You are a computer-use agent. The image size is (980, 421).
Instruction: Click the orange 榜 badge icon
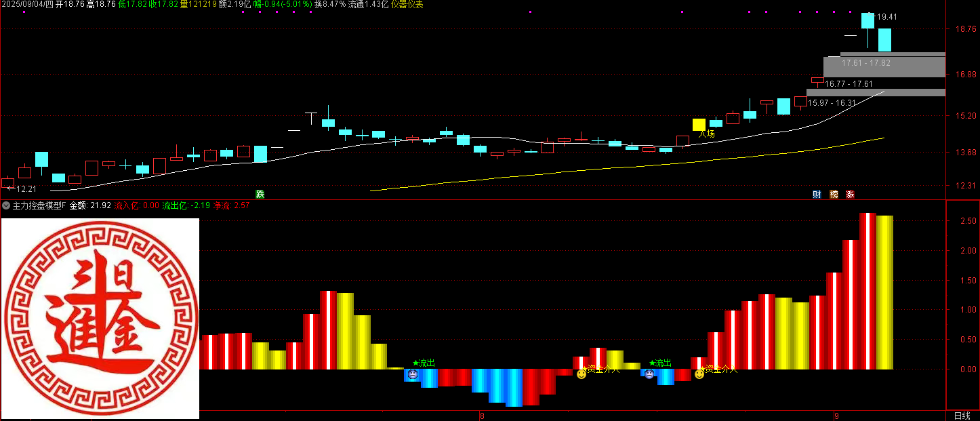(x=834, y=194)
